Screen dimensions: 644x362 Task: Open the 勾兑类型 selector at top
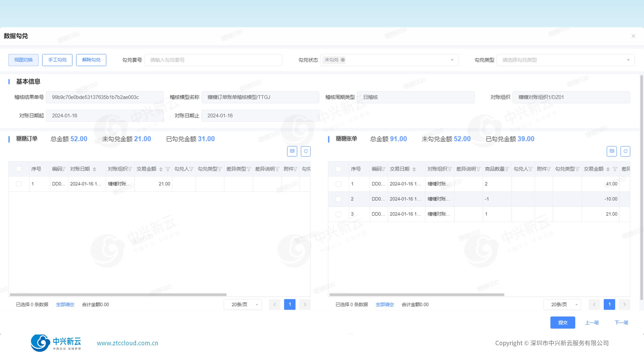coord(565,60)
